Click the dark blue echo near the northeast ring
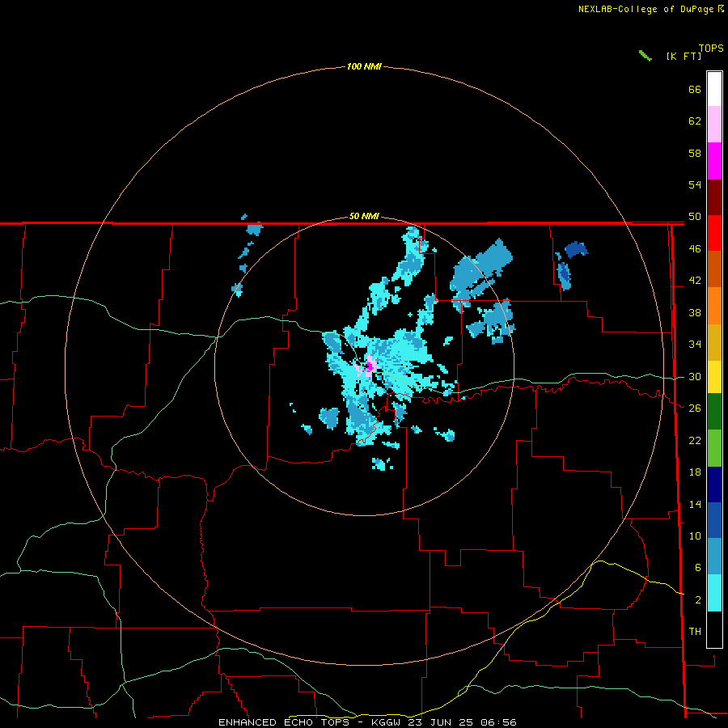728x728 pixels. (576, 250)
